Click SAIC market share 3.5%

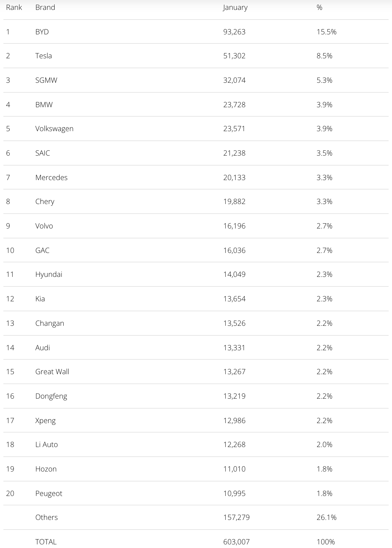pyautogui.click(x=324, y=153)
